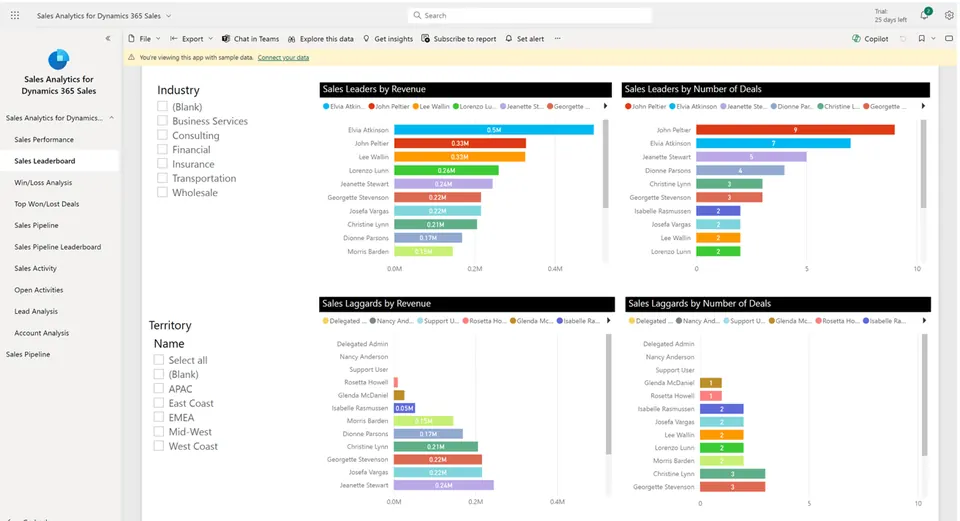Click the Teams icon for Chat in Teams
This screenshot has height=521, width=960.
click(x=226, y=39)
